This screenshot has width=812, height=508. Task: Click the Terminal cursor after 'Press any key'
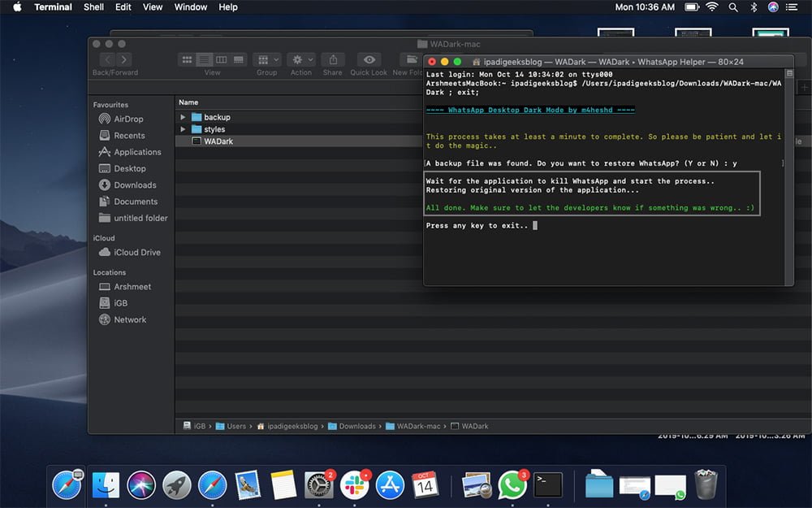pos(535,225)
